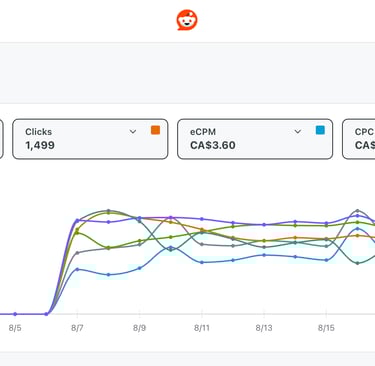Select the partially visible CPC metric card
Screen dimensions: 375x366
coord(359,139)
